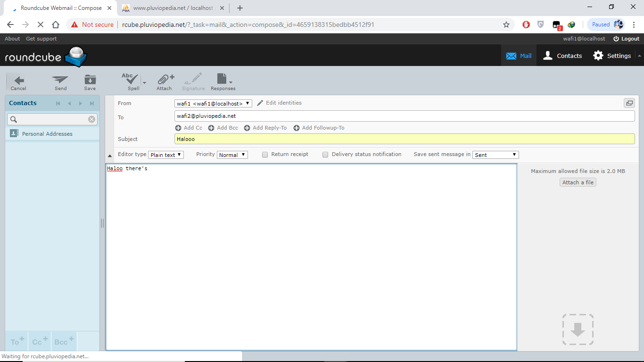Click the roundcube logo
This screenshot has width=644, height=362.
pos(46,57)
